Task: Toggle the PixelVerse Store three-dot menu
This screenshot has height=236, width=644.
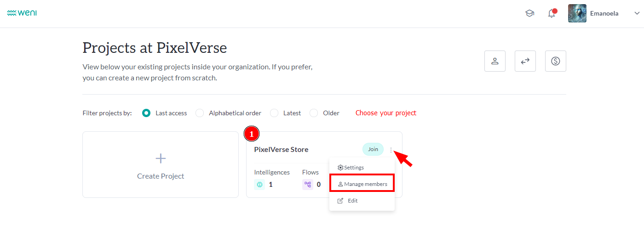Action: tap(391, 150)
